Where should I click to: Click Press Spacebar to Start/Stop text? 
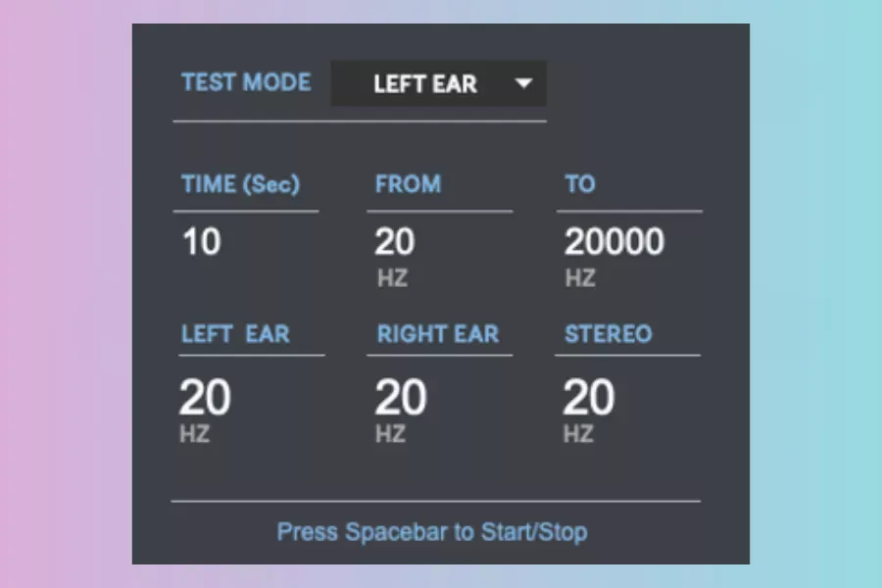coord(432,532)
